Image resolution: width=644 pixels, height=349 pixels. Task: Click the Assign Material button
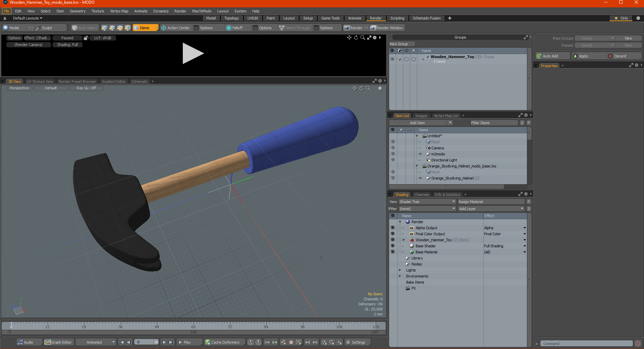[x=491, y=202]
